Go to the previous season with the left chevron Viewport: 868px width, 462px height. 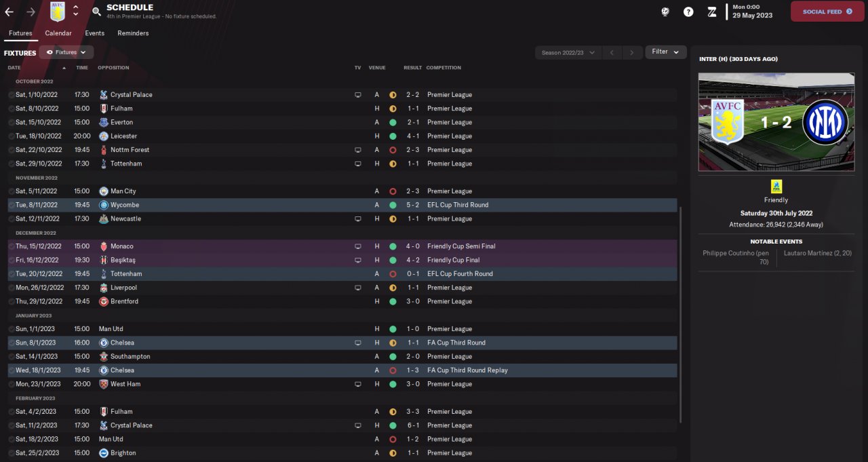[x=612, y=52]
